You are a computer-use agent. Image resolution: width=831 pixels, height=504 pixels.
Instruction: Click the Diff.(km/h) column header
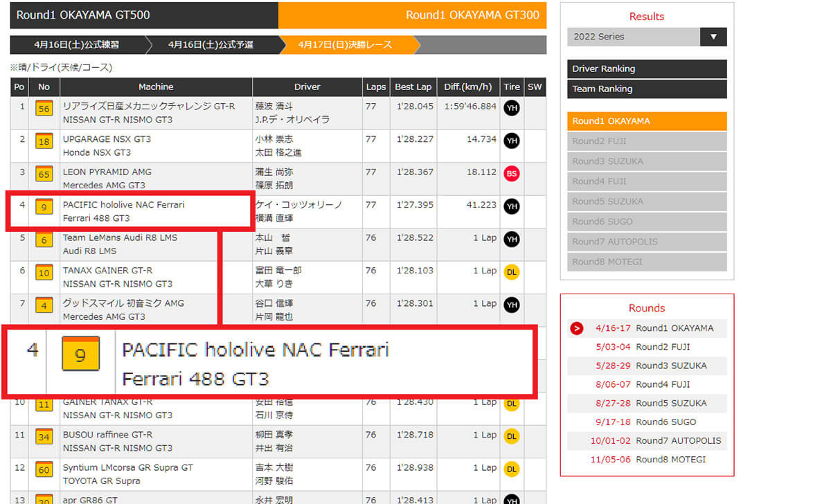point(468,87)
